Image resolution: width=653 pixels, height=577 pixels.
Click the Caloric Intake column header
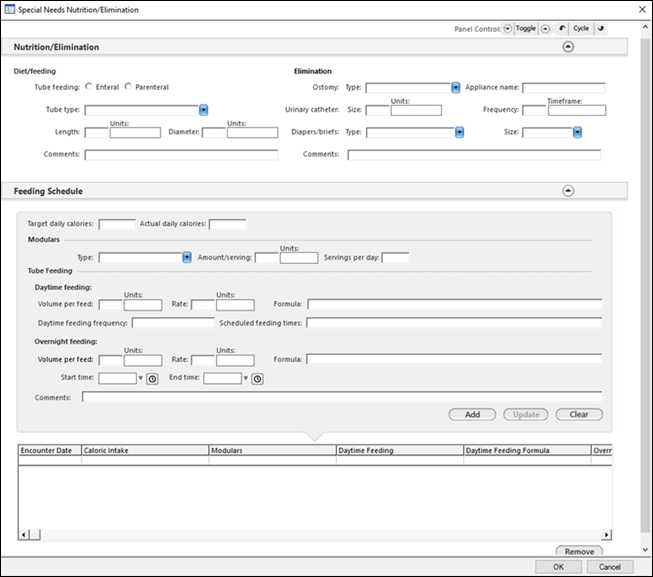point(144,451)
